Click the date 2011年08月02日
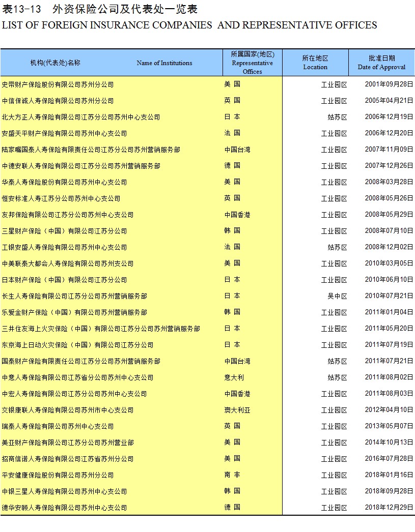Screen dimensions: 415x532 pos(389,377)
